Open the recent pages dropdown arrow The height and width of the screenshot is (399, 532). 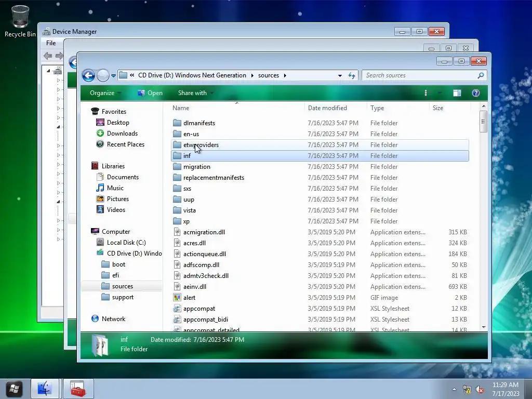(113, 76)
